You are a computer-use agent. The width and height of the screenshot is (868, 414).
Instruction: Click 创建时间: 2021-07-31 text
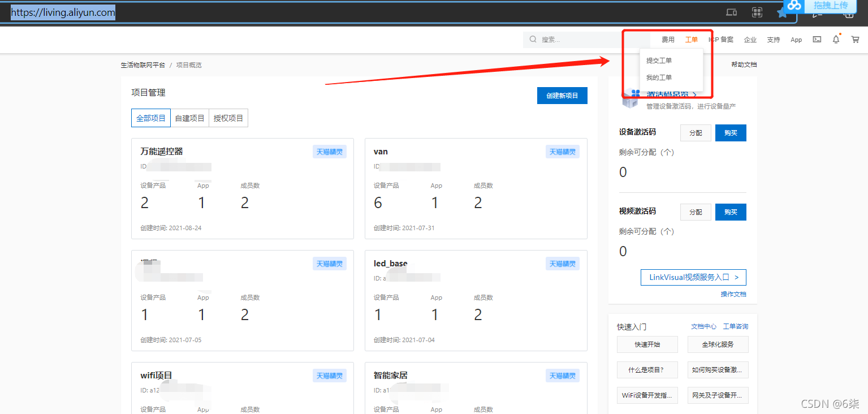404,228
